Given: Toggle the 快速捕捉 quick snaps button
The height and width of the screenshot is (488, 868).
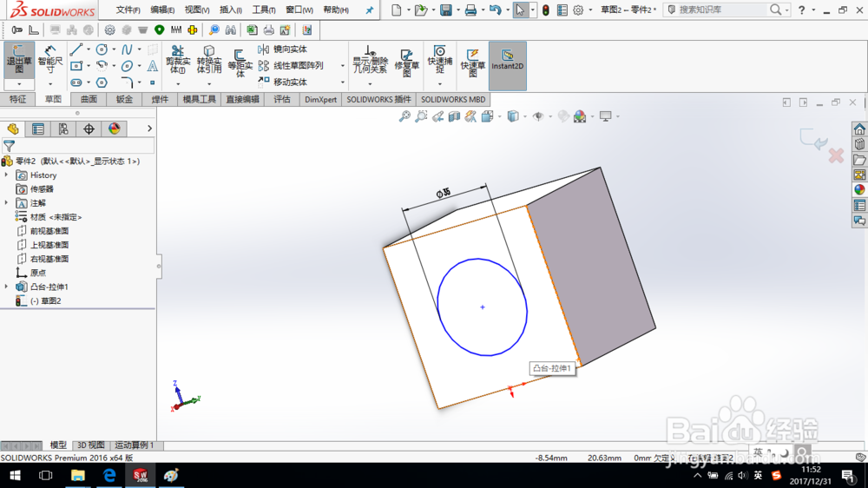Looking at the screenshot, I should [440, 60].
